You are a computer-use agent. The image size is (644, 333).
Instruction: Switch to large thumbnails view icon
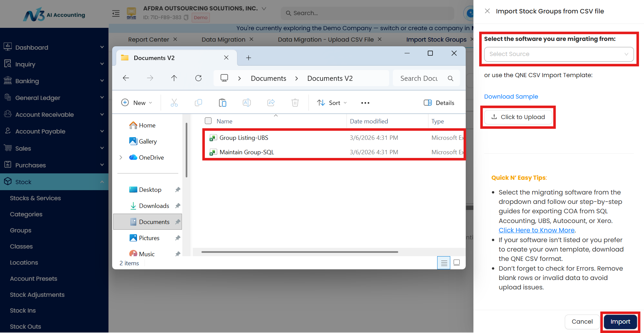tap(457, 263)
